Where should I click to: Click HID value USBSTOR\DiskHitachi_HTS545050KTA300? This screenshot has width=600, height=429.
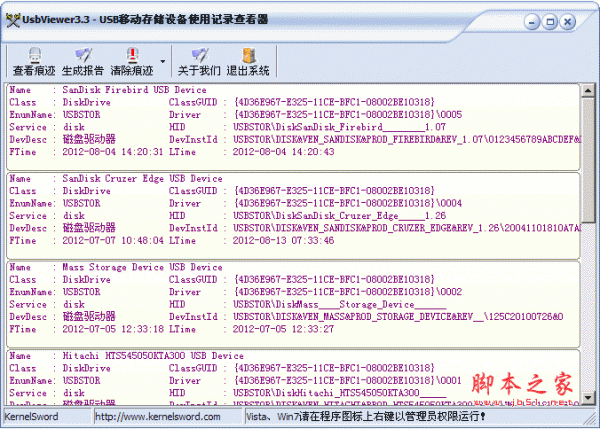click(x=340, y=393)
